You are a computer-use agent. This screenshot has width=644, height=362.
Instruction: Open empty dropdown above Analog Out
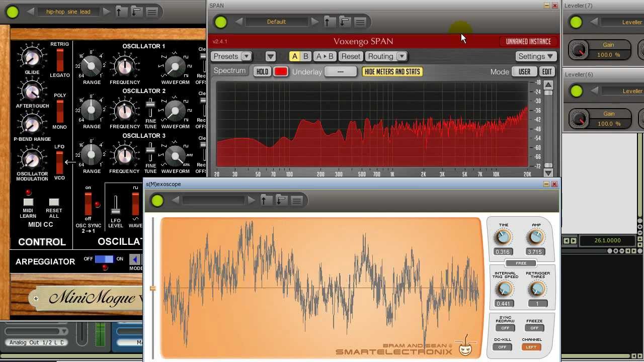coord(35,331)
